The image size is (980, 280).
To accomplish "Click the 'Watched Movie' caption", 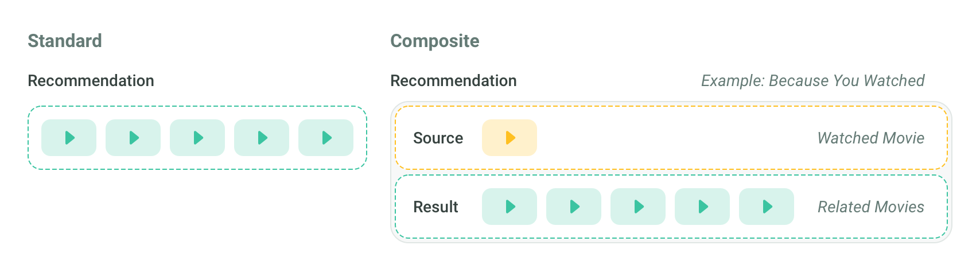I will pyautogui.click(x=870, y=138).
